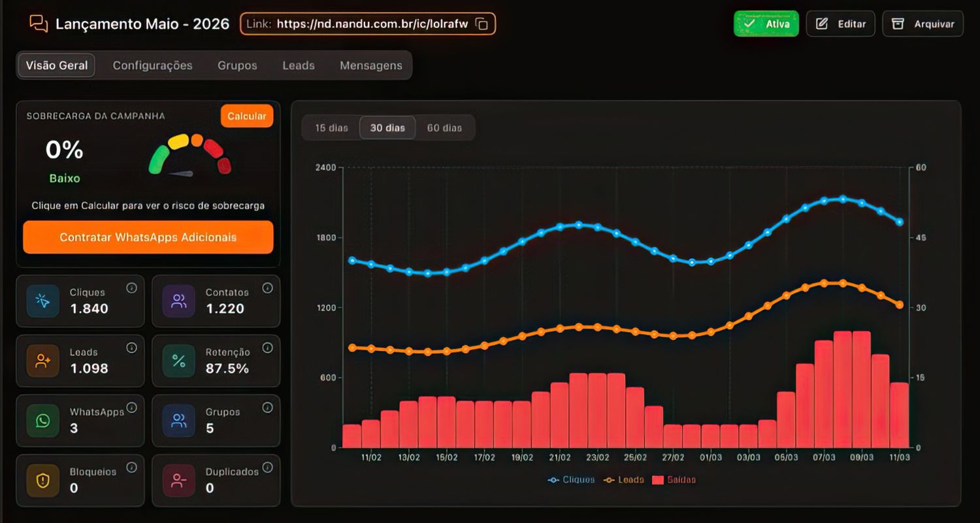Open info tooltip for Grupos card
This screenshot has width=980, height=523.
click(x=267, y=407)
